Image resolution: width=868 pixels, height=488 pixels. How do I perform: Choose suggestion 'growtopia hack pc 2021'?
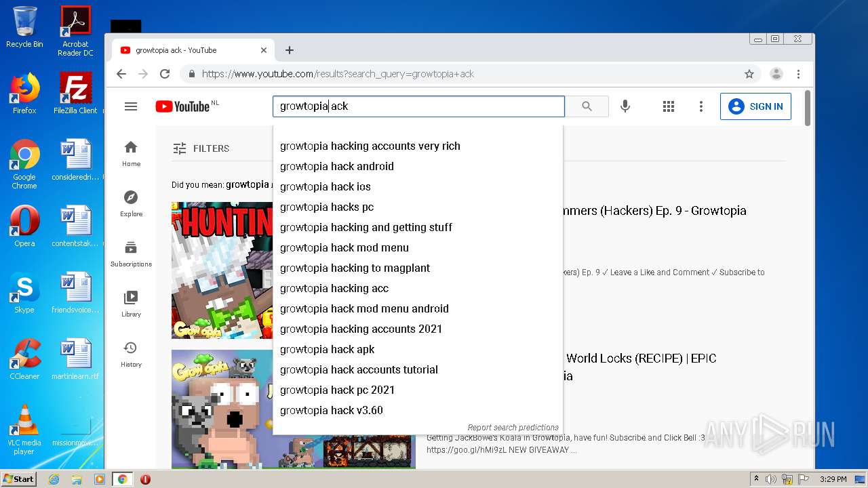418,390
